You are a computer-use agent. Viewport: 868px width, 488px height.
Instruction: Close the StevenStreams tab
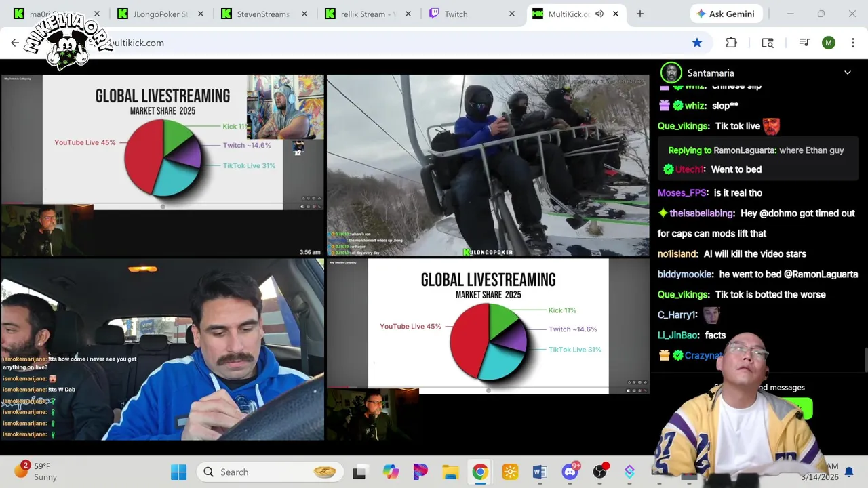coord(304,14)
